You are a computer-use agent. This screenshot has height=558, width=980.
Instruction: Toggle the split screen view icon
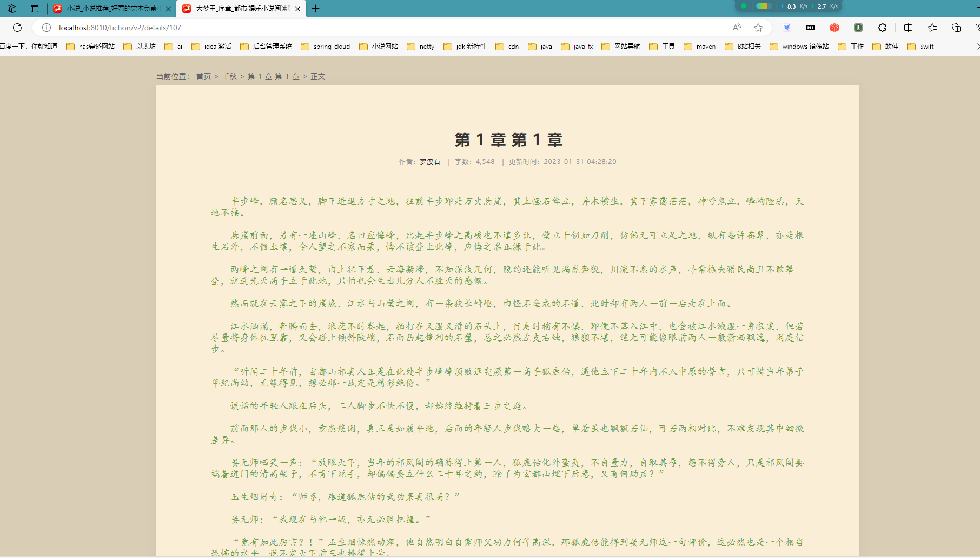(x=908, y=28)
